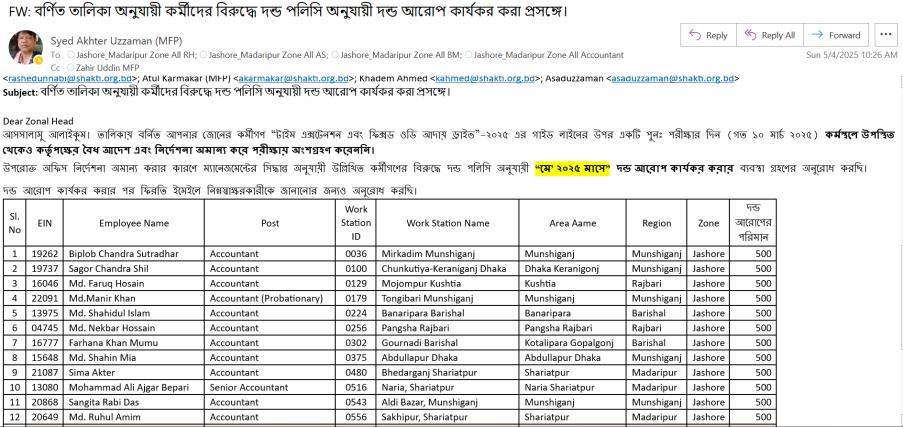Click the Reply button

(708, 35)
